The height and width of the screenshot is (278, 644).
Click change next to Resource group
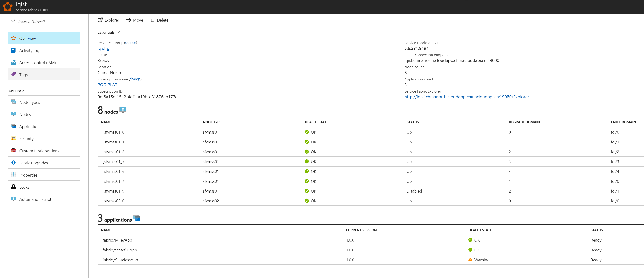click(130, 43)
